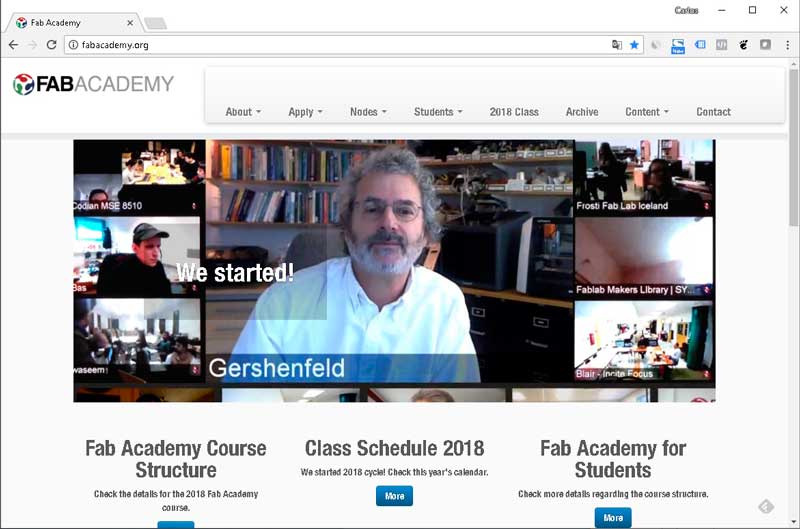
Task: Expand the Nodes dropdown menu
Action: point(368,112)
